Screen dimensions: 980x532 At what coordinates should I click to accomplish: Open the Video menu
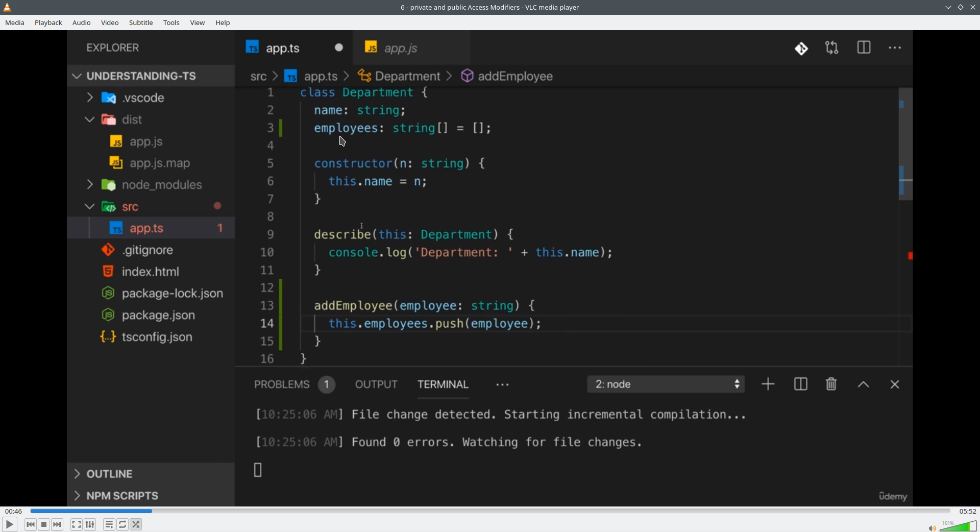(110, 23)
